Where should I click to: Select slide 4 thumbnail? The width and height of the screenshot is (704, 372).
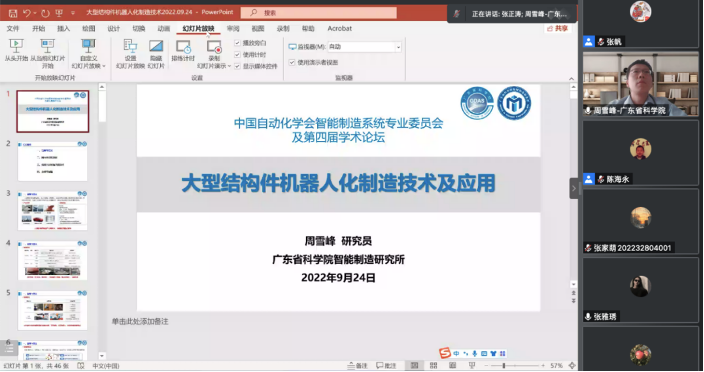click(53, 260)
